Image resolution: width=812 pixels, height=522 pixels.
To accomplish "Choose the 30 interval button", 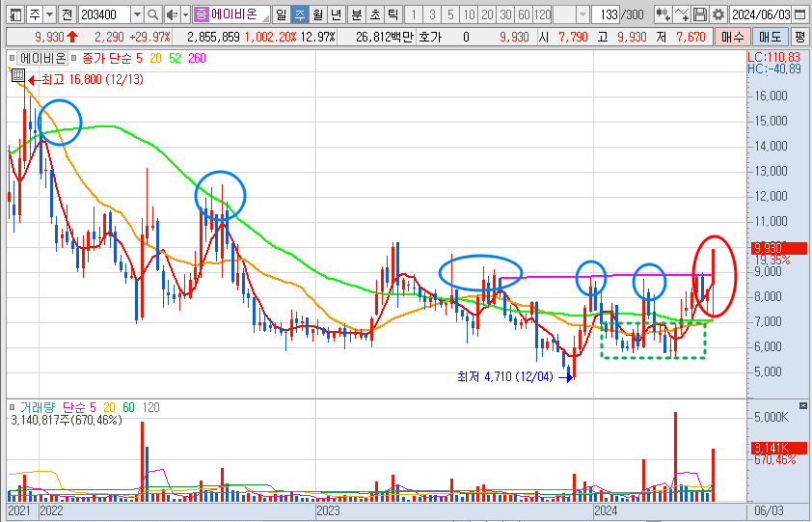I will pyautogui.click(x=505, y=14).
